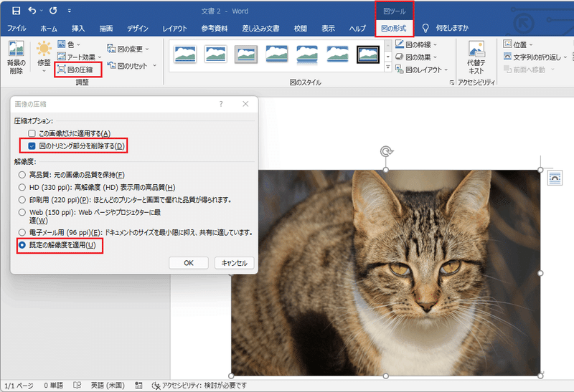Open 図のレイアウト dropdown
The width and height of the screenshot is (574, 392).
pyautogui.click(x=422, y=70)
